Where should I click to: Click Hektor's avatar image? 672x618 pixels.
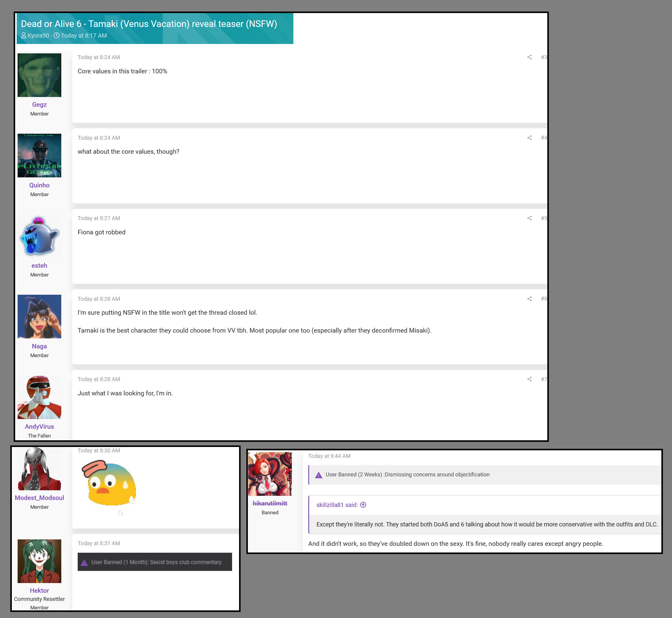point(39,561)
